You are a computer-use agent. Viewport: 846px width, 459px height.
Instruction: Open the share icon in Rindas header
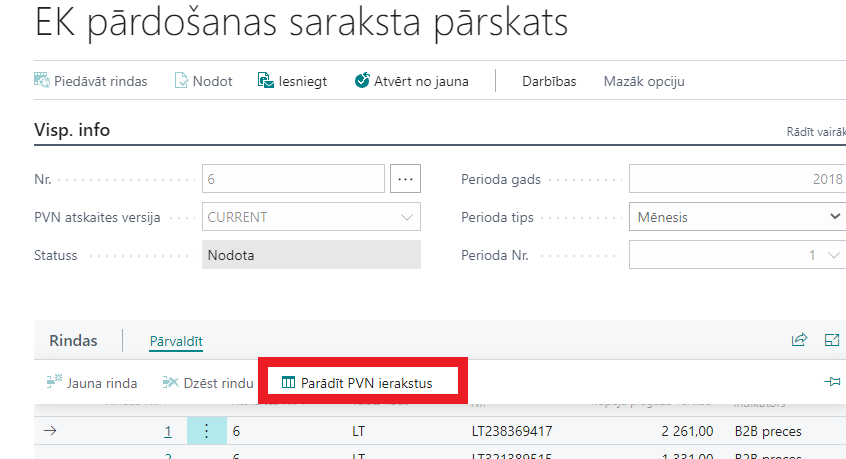[x=799, y=340]
